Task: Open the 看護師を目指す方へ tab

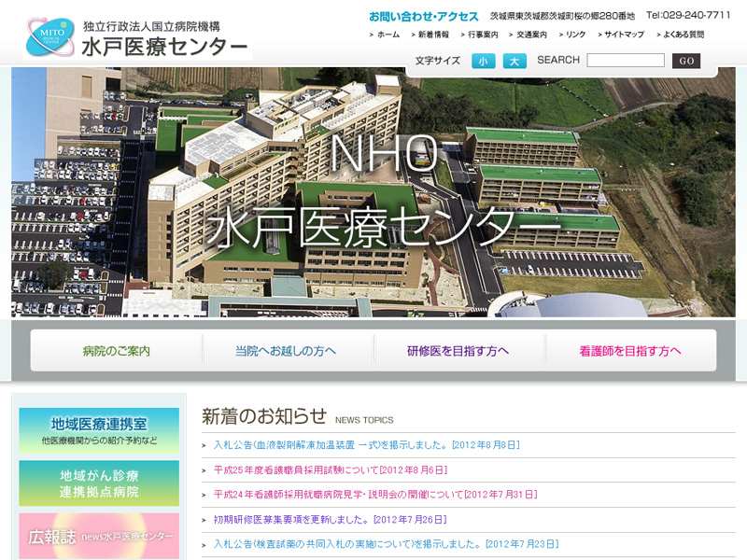Action: pyautogui.click(x=630, y=351)
